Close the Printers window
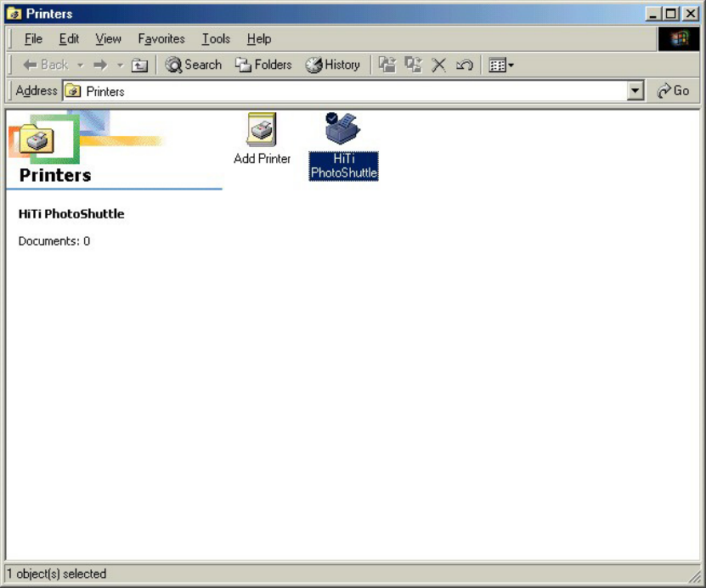 coord(690,14)
